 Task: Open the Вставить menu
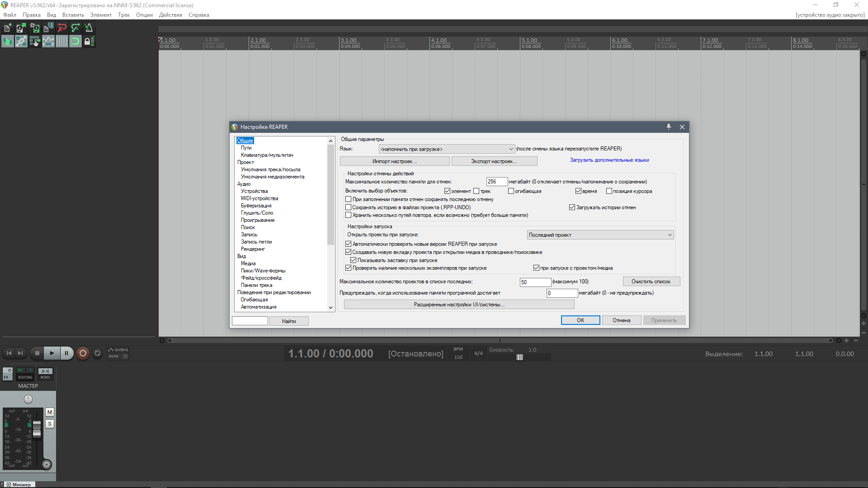(73, 15)
